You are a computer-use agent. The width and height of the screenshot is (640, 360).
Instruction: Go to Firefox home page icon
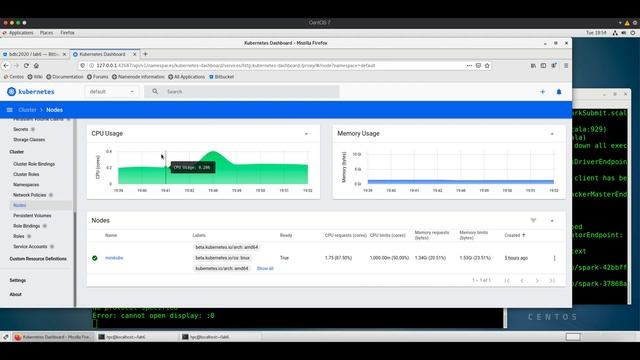click(x=36, y=65)
